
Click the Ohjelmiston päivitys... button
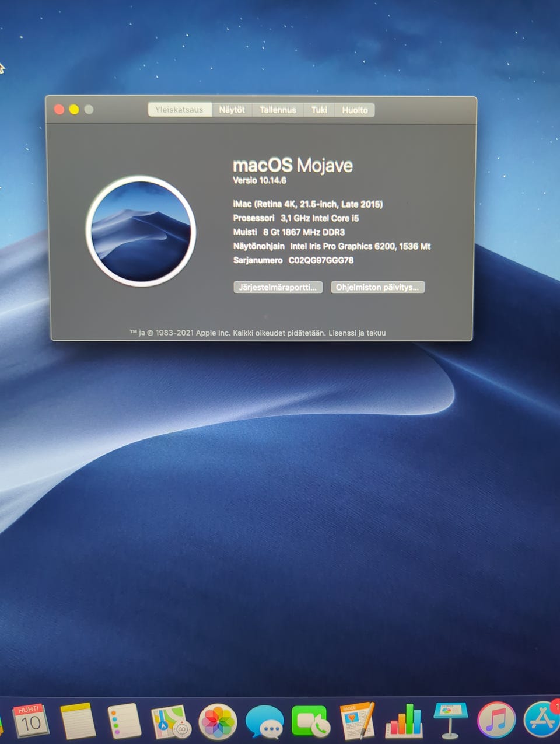coord(377,287)
